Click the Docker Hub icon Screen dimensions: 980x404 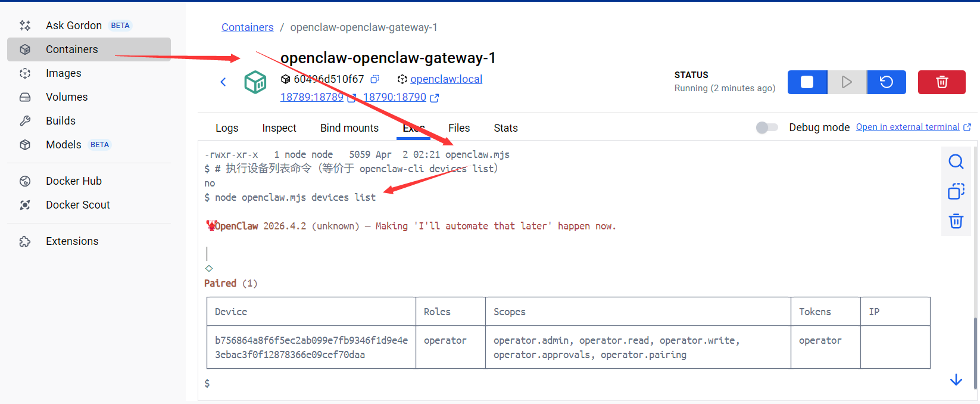point(25,181)
